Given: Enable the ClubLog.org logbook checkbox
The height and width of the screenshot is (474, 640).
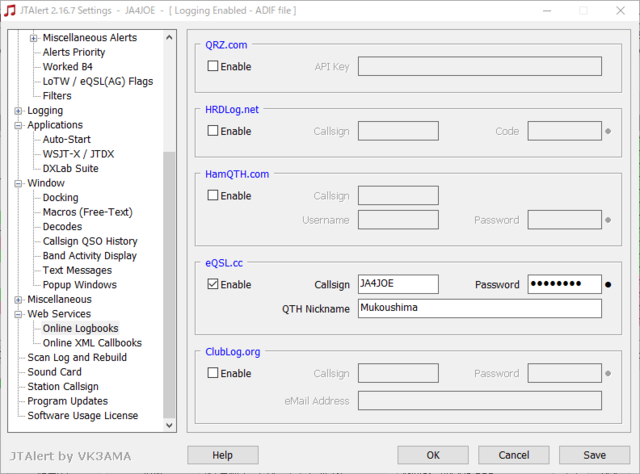Looking at the screenshot, I should click(213, 373).
